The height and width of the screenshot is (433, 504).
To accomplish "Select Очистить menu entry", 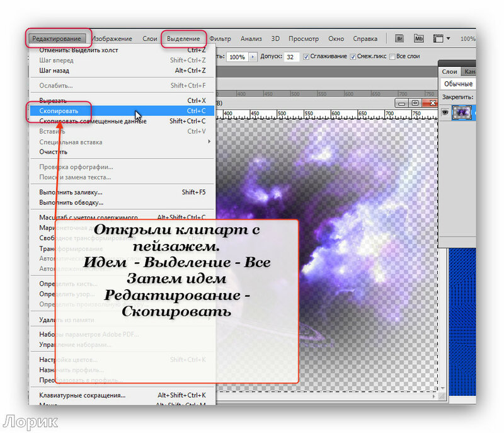I will (122, 152).
